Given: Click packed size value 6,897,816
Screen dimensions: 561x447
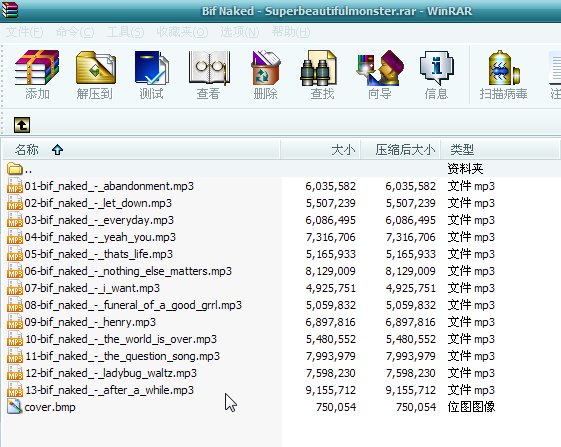Looking at the screenshot, I should pos(411,322).
